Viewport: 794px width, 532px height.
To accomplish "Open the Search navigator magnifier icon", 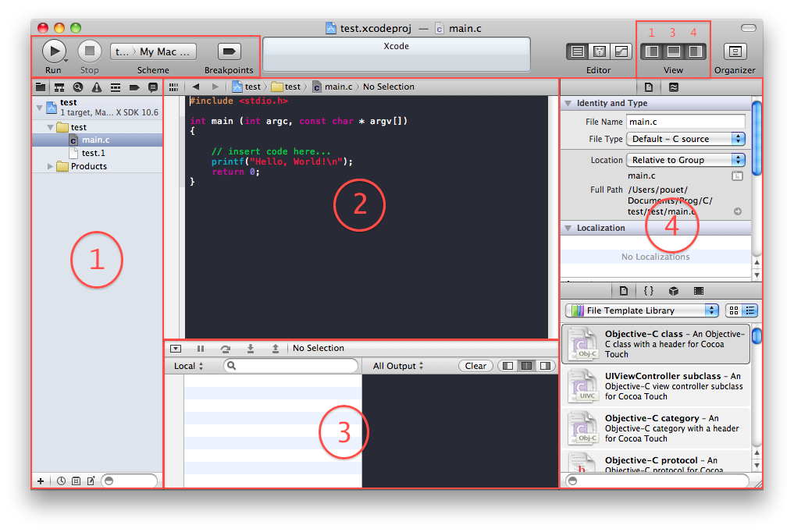I will 78,87.
